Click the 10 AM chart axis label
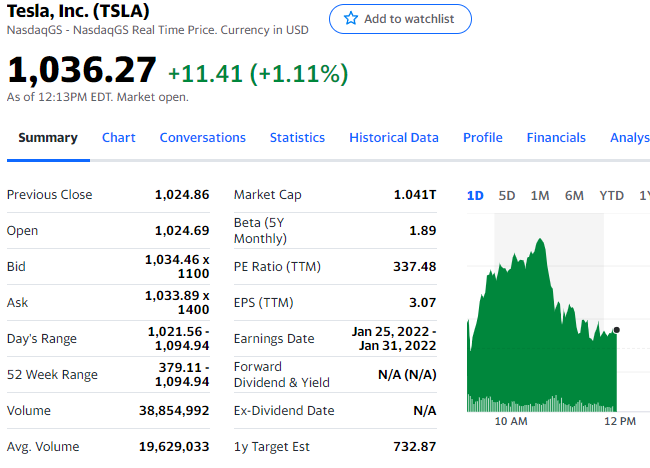This screenshot has width=650, height=468. 511,422
